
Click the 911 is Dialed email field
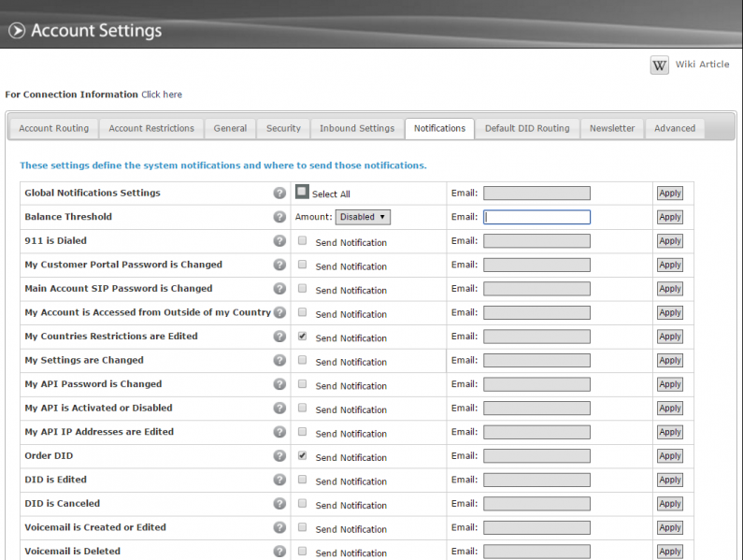(x=536, y=241)
